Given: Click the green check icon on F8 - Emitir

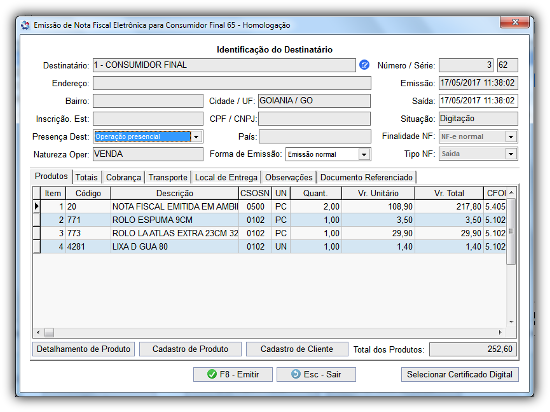Looking at the screenshot, I should 212,374.
